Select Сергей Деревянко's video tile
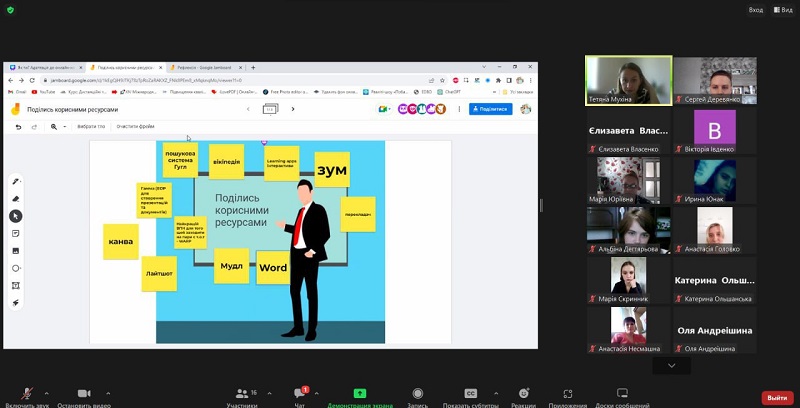 715,81
